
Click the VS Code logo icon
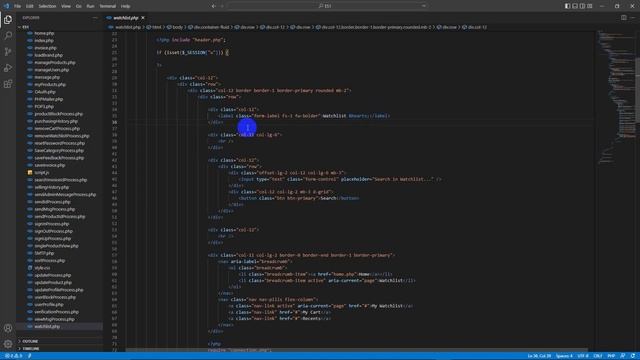click(6, 6)
